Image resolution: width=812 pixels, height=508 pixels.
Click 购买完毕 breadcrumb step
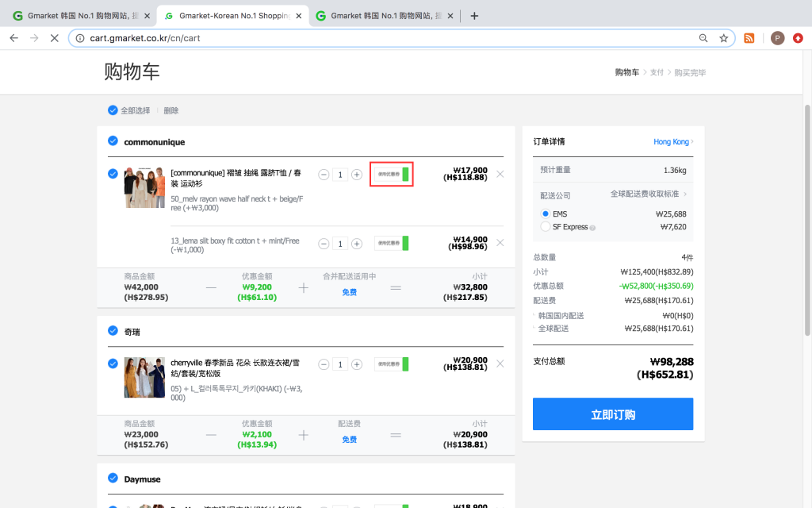[x=690, y=72]
